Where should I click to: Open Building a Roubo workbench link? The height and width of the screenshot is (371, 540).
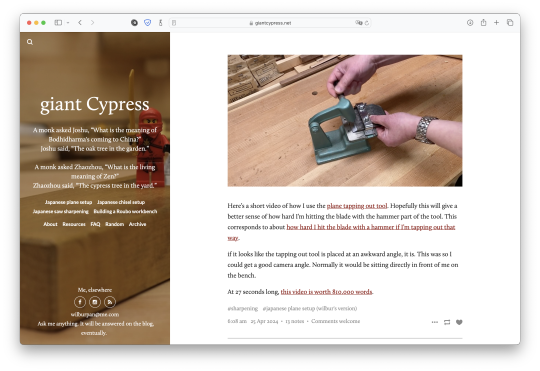pos(125,212)
